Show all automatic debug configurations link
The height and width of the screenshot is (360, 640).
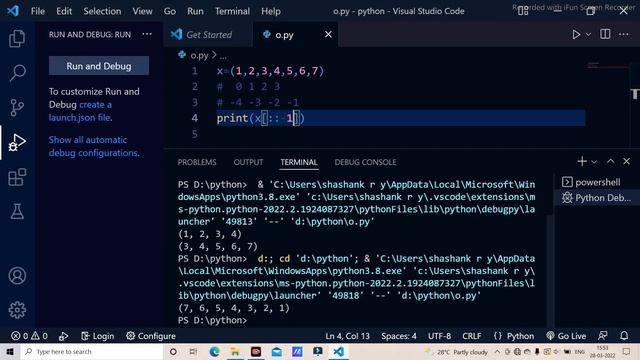pyautogui.click(x=94, y=146)
